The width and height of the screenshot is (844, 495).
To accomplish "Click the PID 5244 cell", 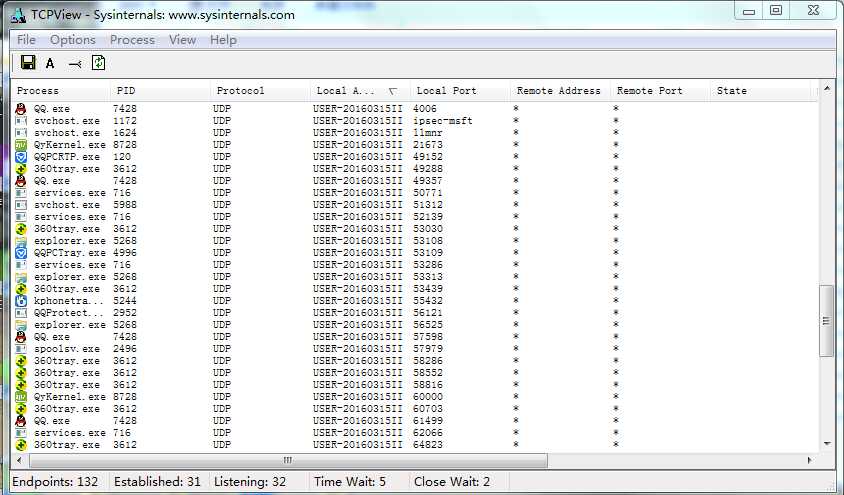I will [125, 301].
